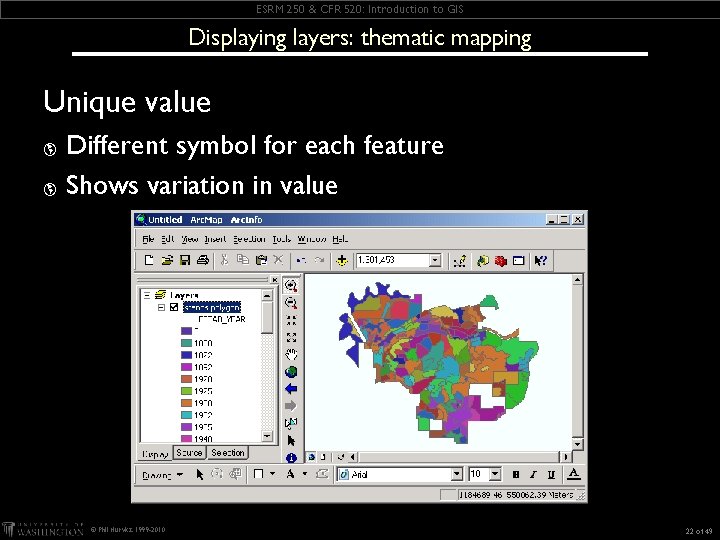Choose the Select Features tool
The height and width of the screenshot is (540, 720).
pos(291,423)
